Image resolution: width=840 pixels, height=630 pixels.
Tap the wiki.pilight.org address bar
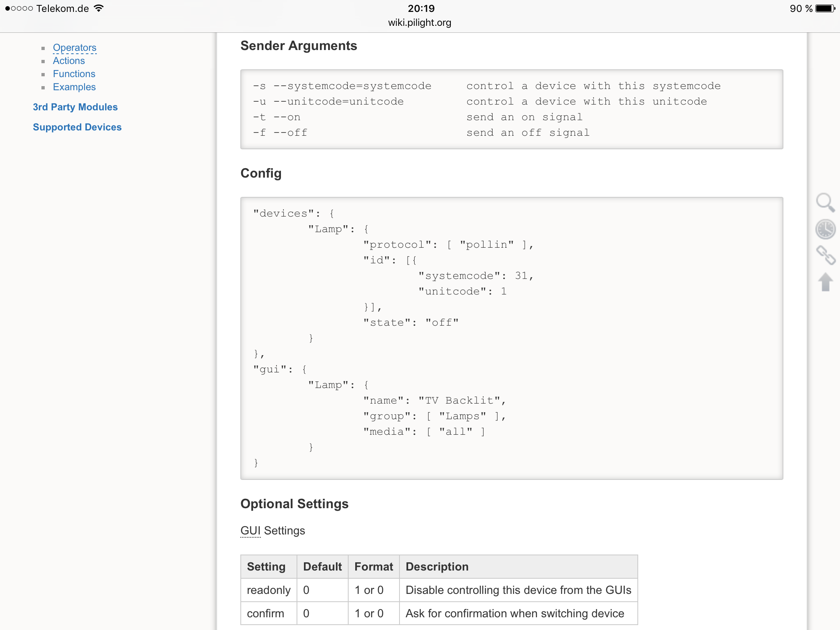click(420, 23)
